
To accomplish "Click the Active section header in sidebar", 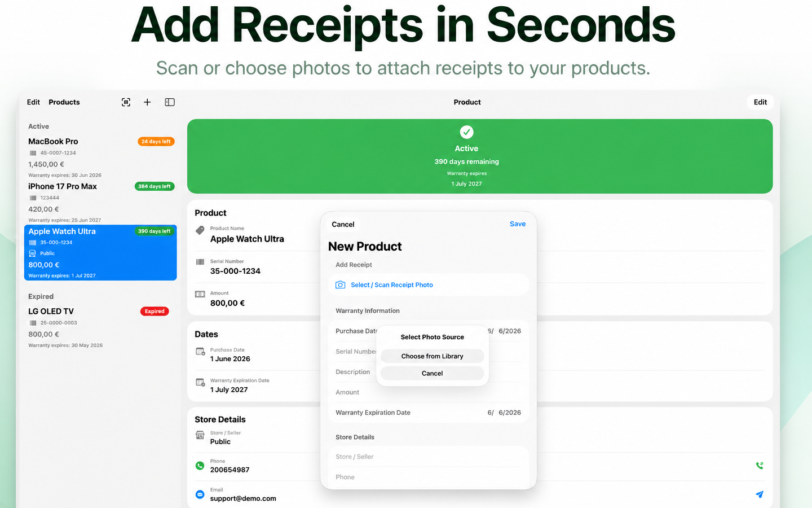I will coord(38,126).
